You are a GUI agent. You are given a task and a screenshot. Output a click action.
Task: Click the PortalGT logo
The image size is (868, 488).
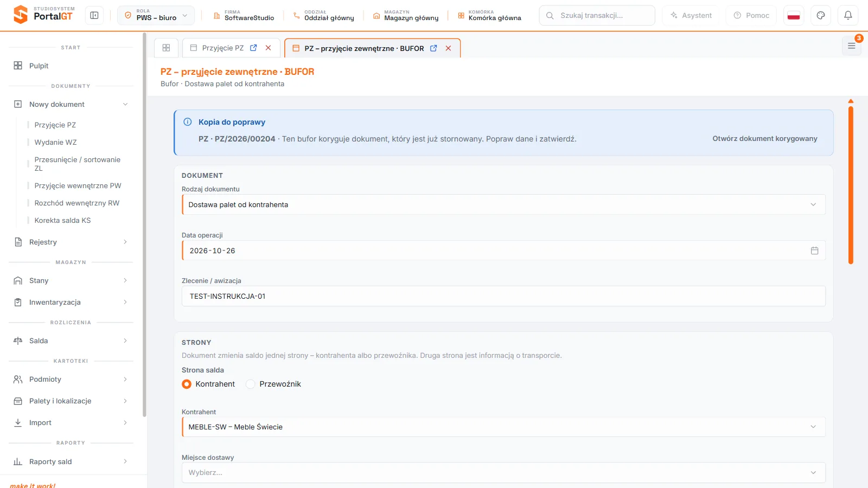tap(43, 15)
